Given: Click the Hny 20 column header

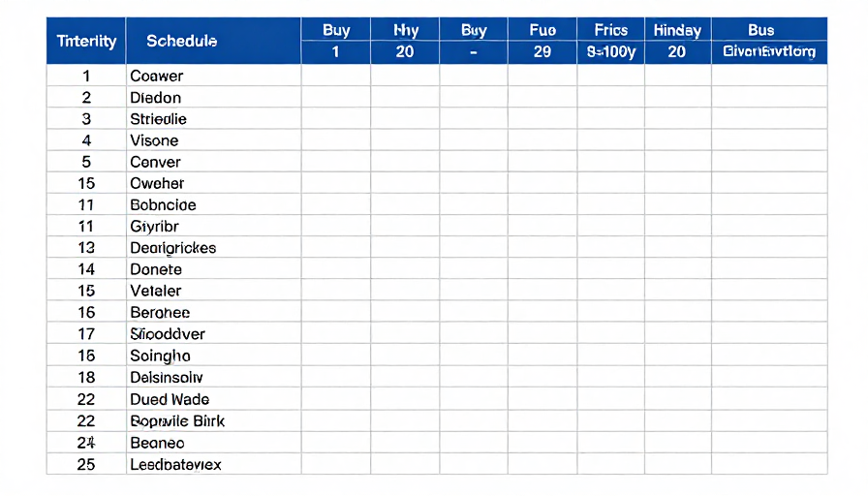Looking at the screenshot, I should (405, 41).
